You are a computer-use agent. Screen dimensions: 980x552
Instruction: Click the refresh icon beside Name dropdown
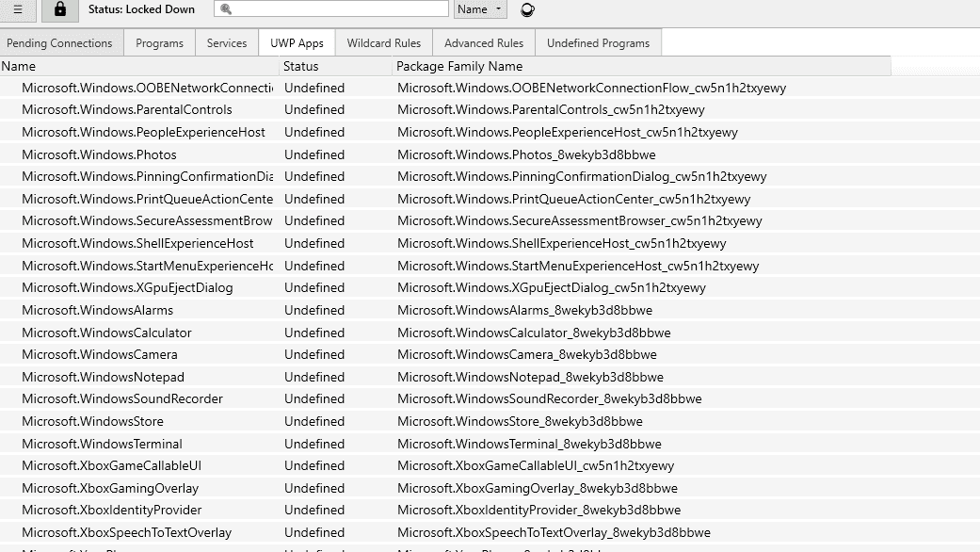(527, 10)
